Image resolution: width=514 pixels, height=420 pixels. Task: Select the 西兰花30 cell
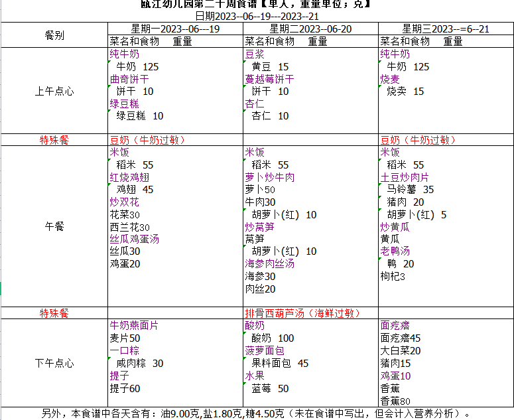pyautogui.click(x=129, y=227)
